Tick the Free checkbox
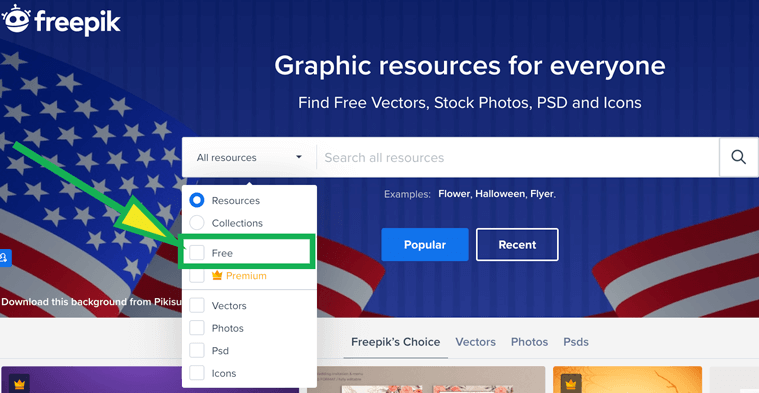 tap(197, 253)
